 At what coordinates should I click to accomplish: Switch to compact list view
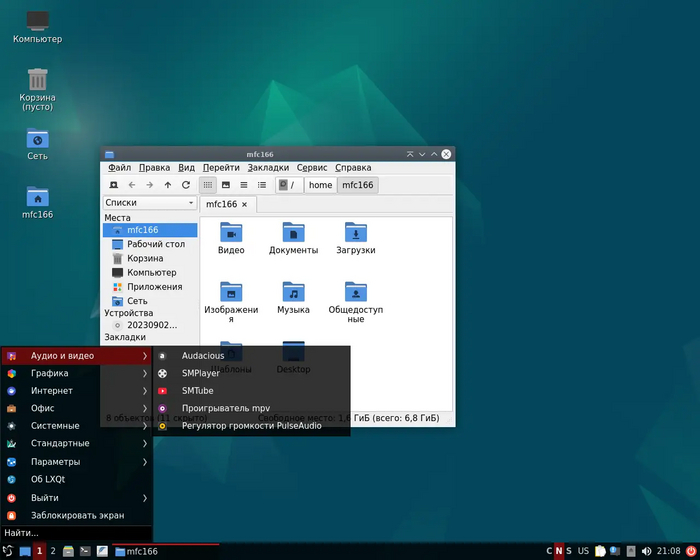(x=244, y=185)
